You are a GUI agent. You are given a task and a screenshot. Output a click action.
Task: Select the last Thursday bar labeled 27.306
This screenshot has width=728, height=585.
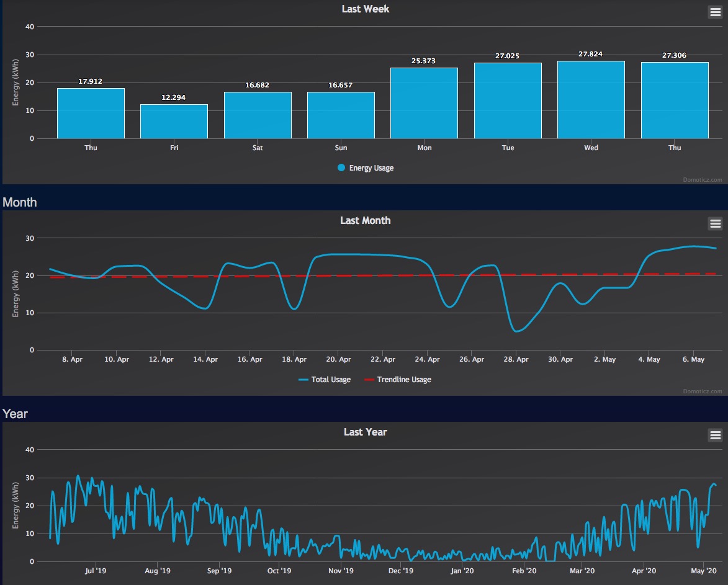coord(675,100)
